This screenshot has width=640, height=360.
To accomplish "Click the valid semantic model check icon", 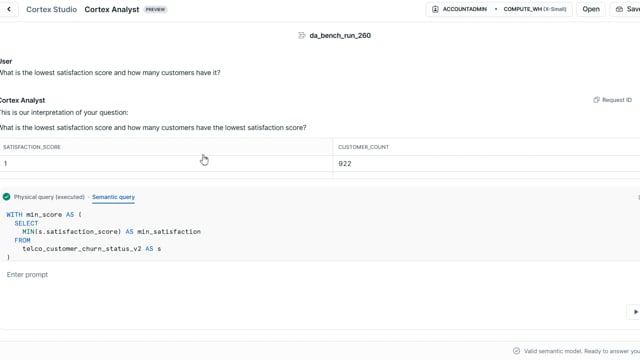I will pyautogui.click(x=516, y=351).
